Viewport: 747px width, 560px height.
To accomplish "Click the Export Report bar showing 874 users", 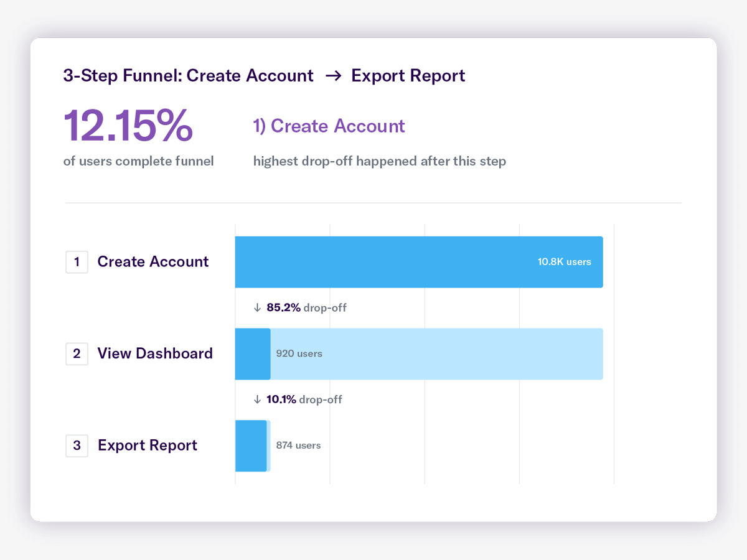I will pyautogui.click(x=252, y=446).
